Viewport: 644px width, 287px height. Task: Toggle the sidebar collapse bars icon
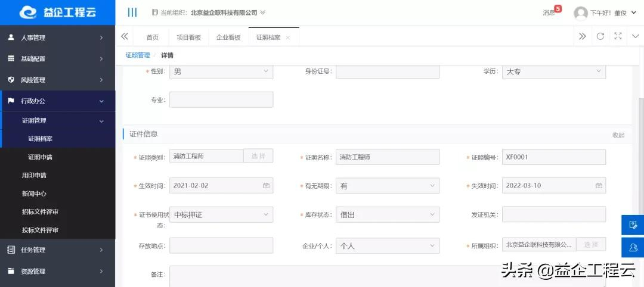[x=132, y=13]
